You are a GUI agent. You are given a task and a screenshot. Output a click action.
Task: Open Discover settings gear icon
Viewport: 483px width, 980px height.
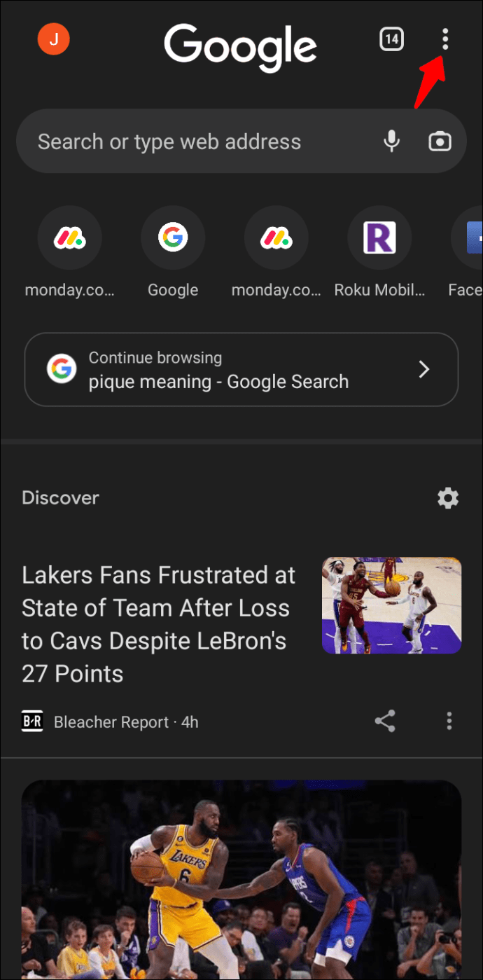[x=448, y=498]
